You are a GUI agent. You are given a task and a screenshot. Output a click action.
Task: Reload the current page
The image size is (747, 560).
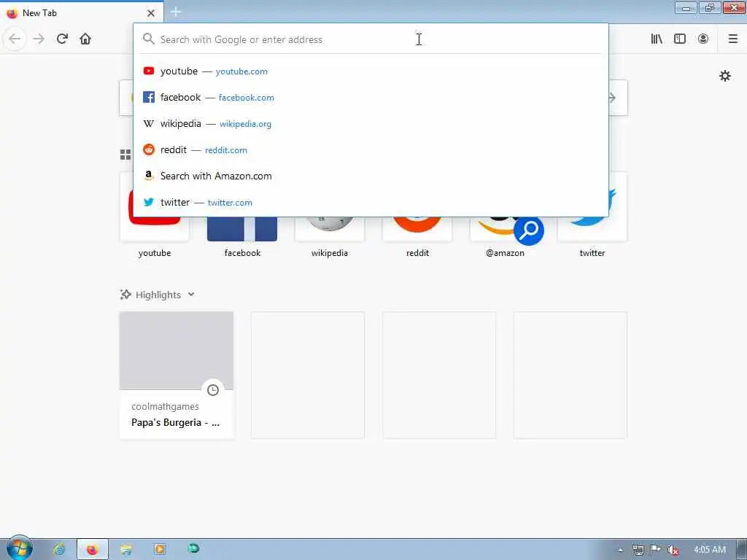point(62,39)
